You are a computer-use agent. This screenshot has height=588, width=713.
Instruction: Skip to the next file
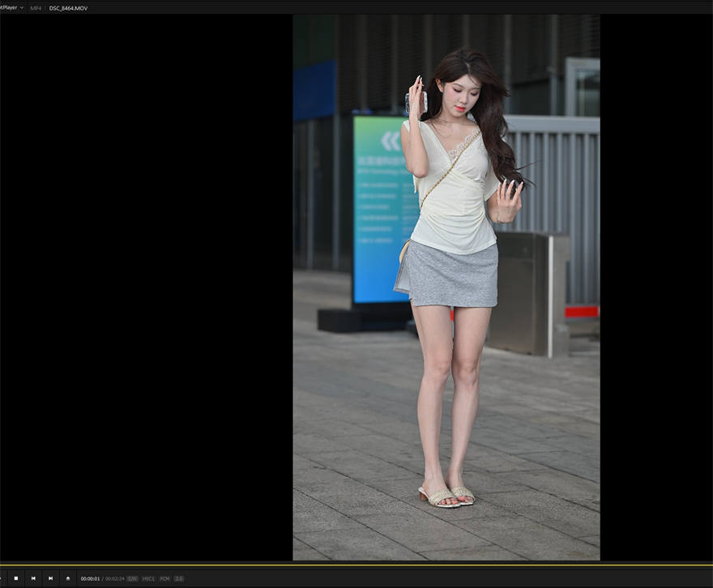50,578
